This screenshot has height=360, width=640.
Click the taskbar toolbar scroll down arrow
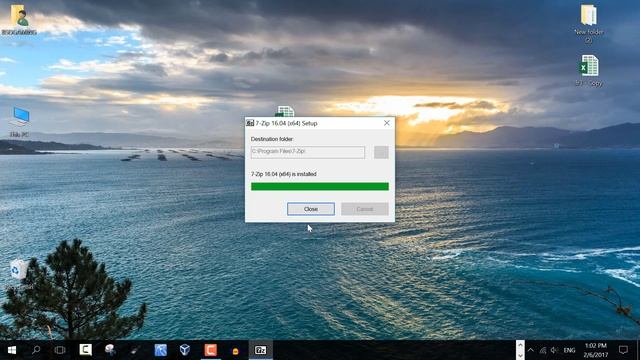(520, 355)
